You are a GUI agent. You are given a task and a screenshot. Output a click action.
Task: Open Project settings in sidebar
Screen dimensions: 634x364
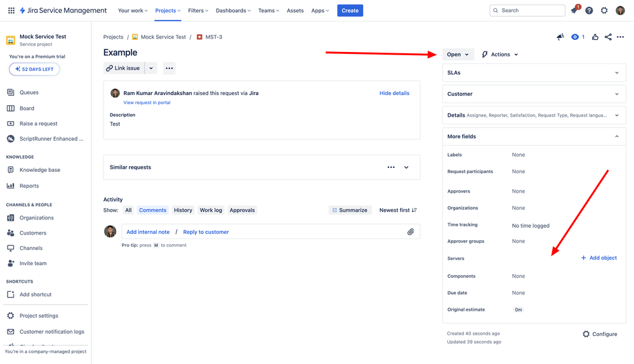[x=39, y=316]
